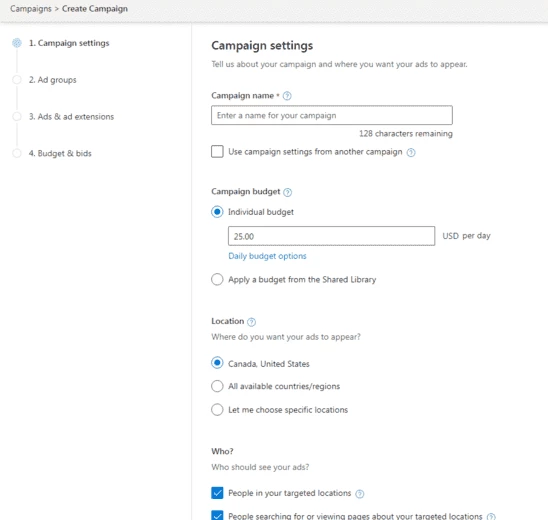Screen dimensions: 548x520
Task: Click the daily budget amount field
Action: [331, 236]
